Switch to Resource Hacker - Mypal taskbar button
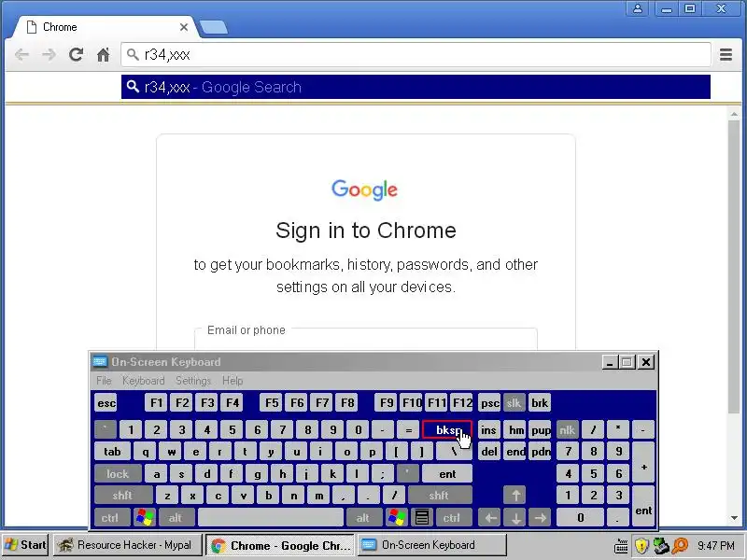 pos(128,545)
